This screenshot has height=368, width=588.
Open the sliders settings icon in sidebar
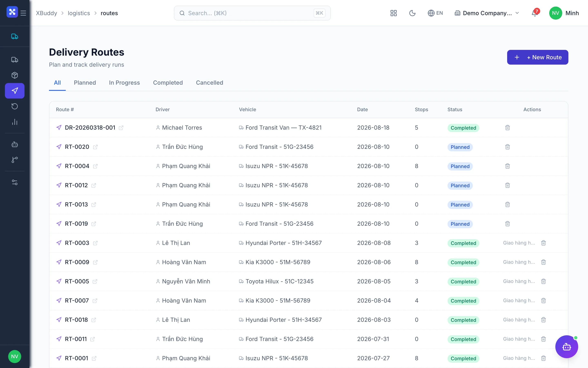14,182
